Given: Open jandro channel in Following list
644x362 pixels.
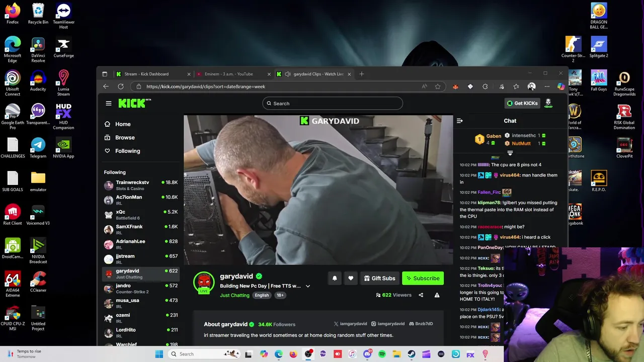Looking at the screenshot, I should 141,288.
